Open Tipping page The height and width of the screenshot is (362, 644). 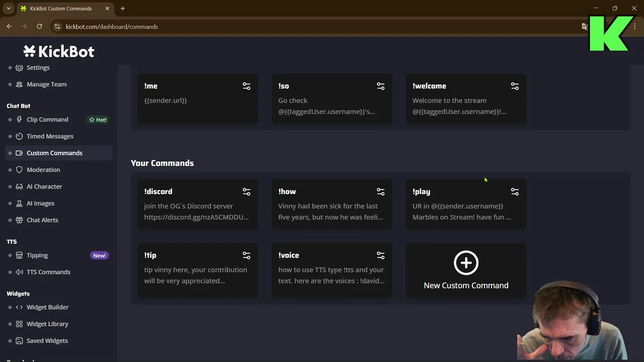point(37,255)
